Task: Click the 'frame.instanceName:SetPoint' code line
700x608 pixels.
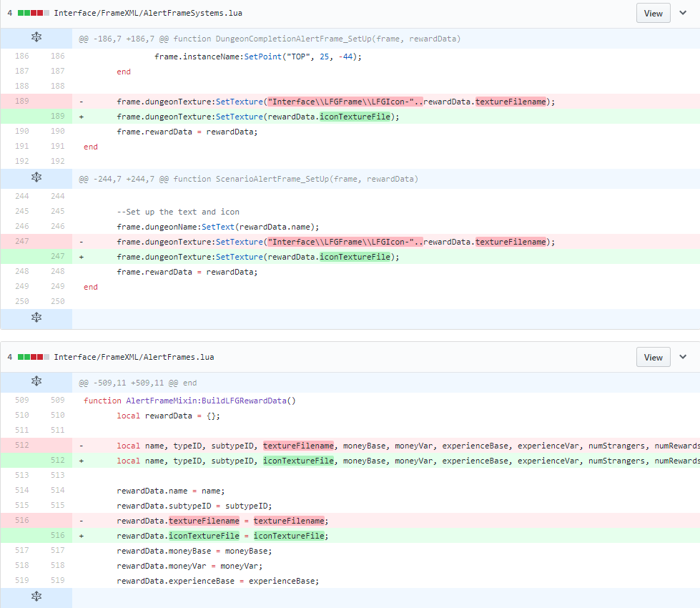Action: click(258, 57)
